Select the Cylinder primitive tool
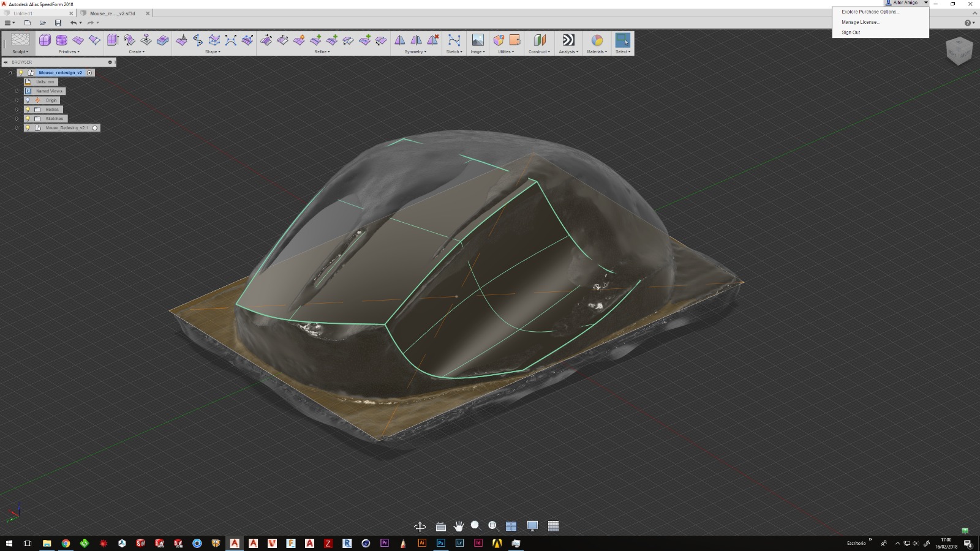Screen dimensions: 980x551 point(61,40)
